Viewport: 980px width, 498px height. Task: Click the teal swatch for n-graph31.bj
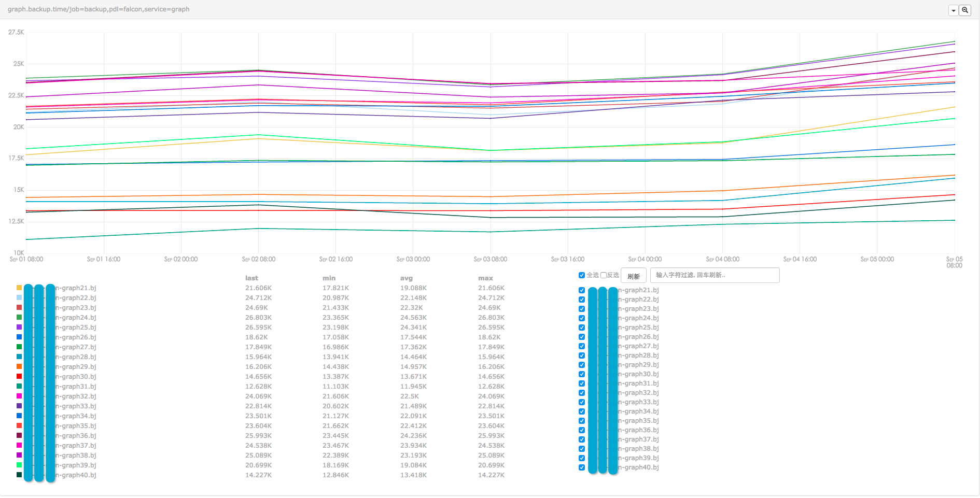[x=19, y=386]
